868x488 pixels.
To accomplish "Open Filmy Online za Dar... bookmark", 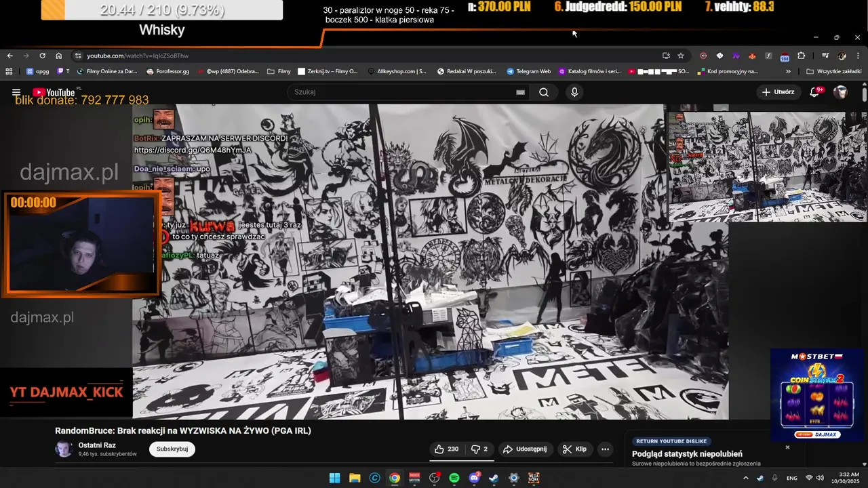I will tap(106, 71).
